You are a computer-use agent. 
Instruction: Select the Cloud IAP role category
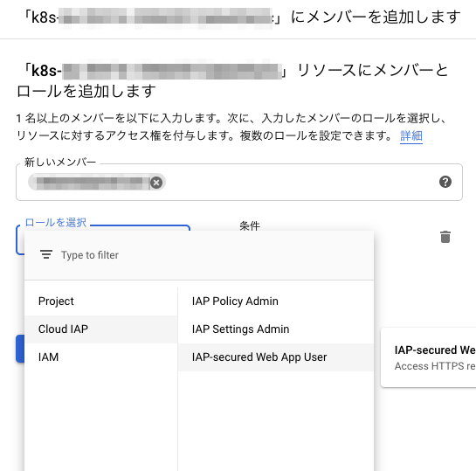(100, 329)
